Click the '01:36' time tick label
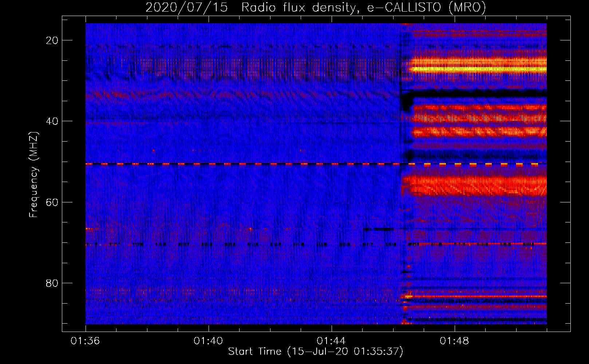The height and width of the screenshot is (364, 589). click(x=85, y=341)
